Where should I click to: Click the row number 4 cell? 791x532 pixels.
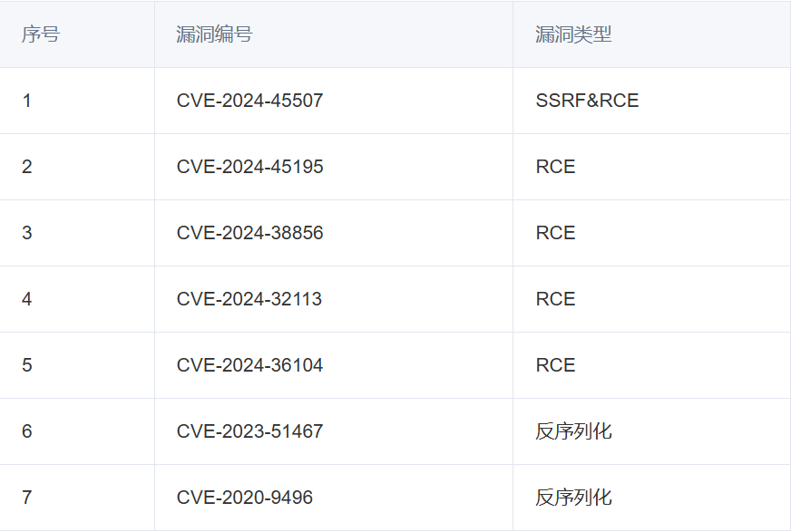77,299
